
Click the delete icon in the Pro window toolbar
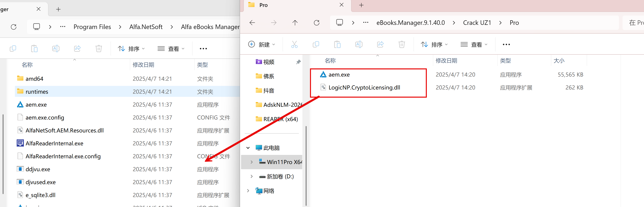(x=402, y=45)
